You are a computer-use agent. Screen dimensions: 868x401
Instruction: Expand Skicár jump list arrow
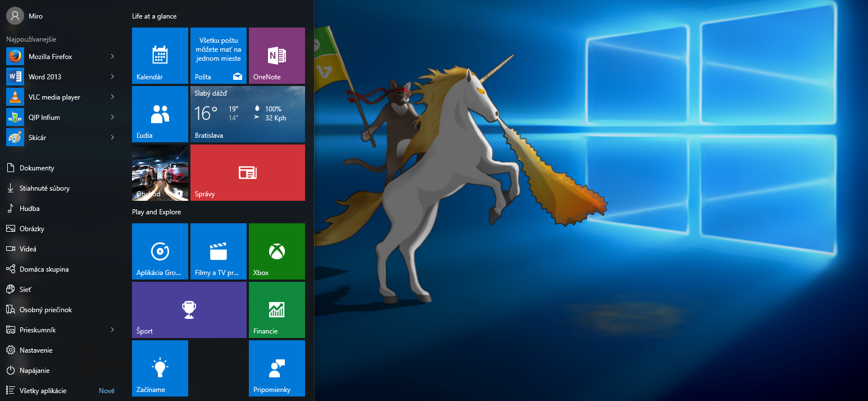click(112, 137)
